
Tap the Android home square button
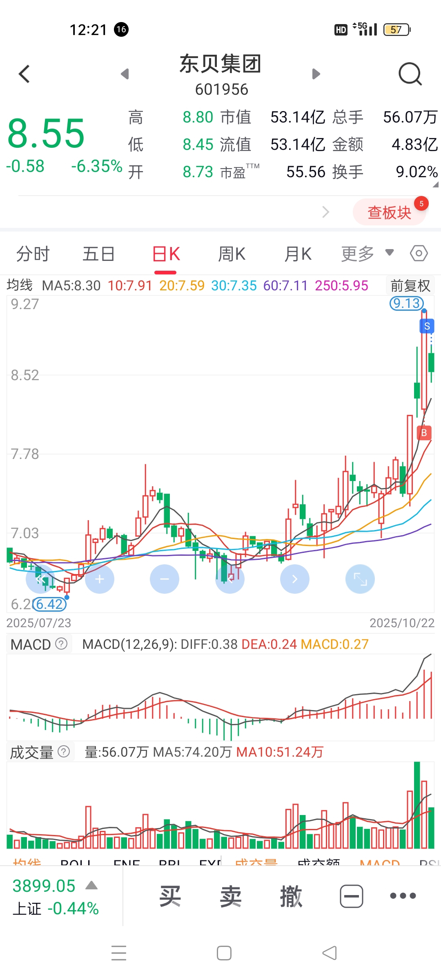[x=224, y=953]
